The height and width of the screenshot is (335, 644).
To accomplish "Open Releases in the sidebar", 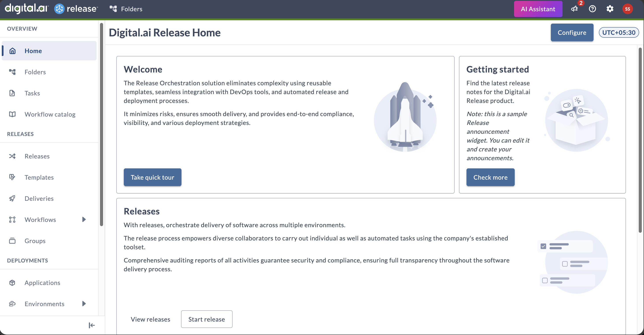I will coord(49,156).
